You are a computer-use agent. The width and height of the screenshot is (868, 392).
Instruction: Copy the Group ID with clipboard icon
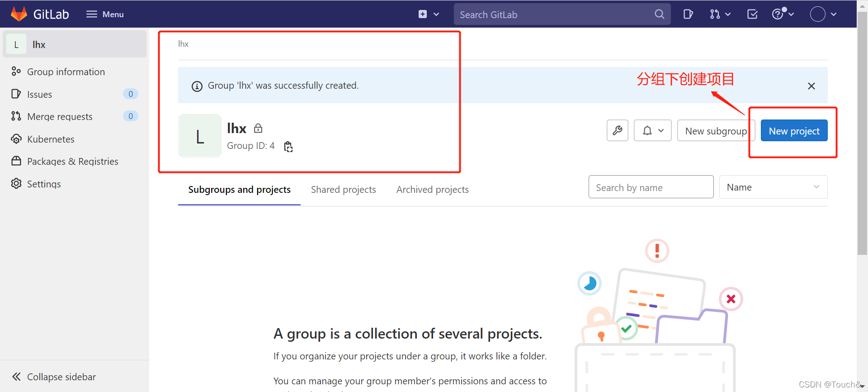click(x=288, y=146)
